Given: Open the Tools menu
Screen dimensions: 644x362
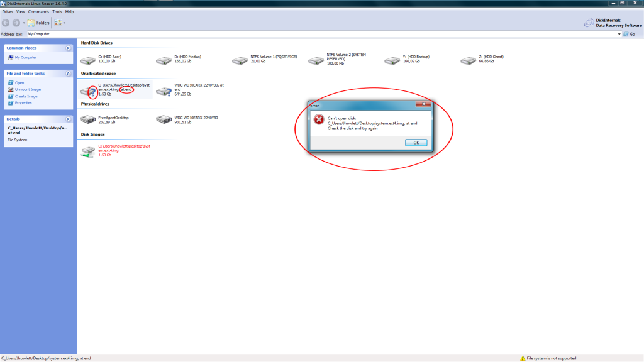Looking at the screenshot, I should pyautogui.click(x=57, y=12).
